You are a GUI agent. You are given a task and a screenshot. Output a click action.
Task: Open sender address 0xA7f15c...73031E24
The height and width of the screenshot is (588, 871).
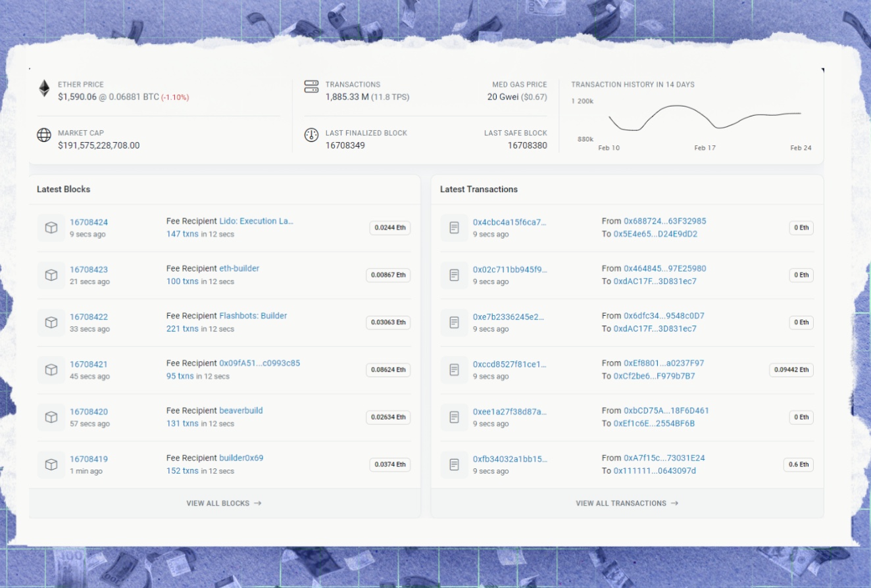click(x=664, y=458)
